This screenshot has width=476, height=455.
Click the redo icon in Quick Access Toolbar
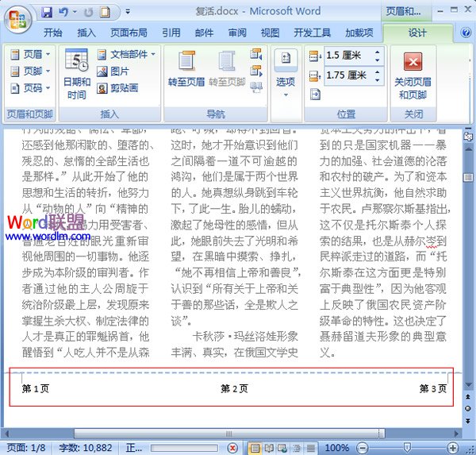[x=89, y=12]
